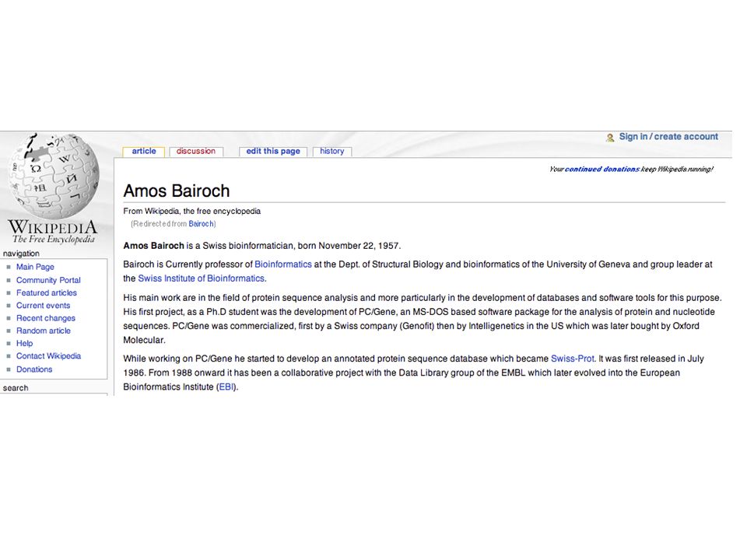
Task: Follow the EBI link
Action: 226,387
